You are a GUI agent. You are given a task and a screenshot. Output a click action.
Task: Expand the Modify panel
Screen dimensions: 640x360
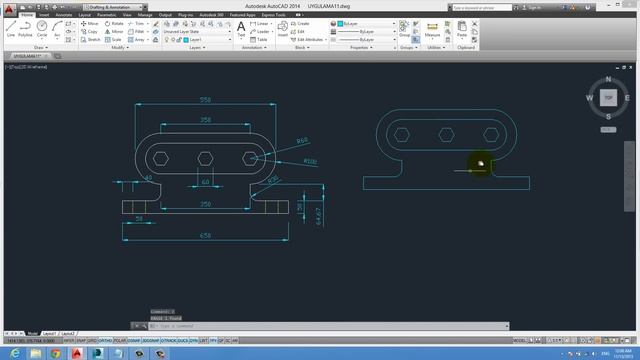coord(120,48)
